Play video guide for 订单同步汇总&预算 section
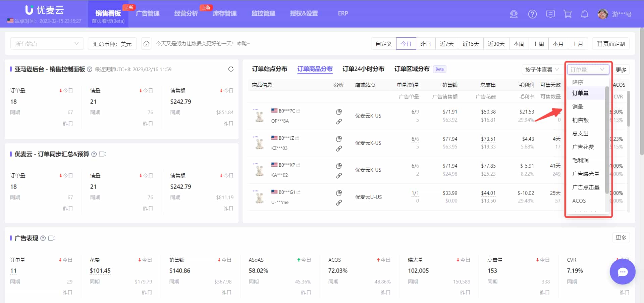644x303 pixels. click(x=103, y=154)
